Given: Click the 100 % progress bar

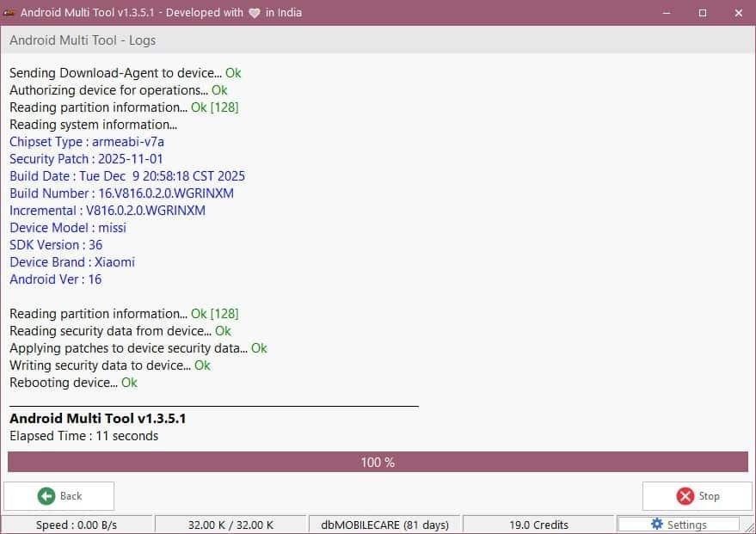Looking at the screenshot, I should pos(378,462).
